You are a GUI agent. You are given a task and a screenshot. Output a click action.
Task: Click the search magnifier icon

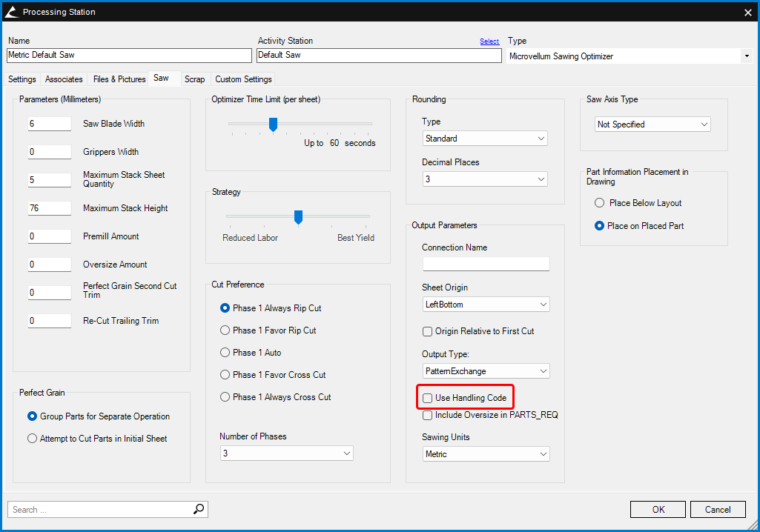click(199, 509)
